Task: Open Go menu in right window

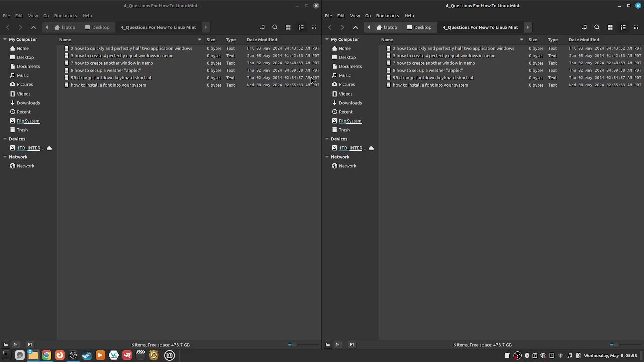Action: [368, 16]
